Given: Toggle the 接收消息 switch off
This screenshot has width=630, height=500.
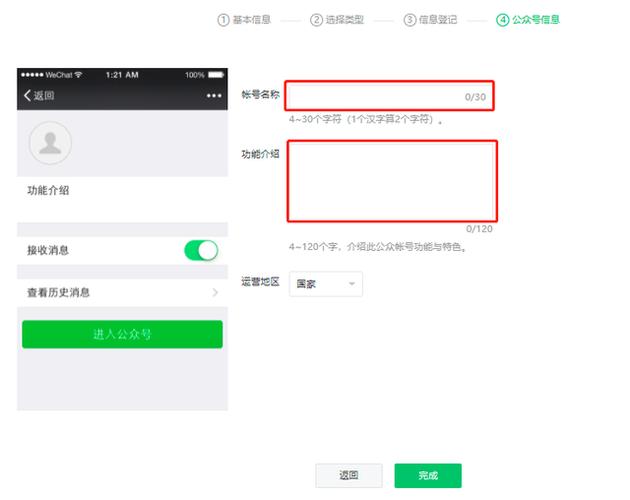Looking at the screenshot, I should click(x=201, y=250).
